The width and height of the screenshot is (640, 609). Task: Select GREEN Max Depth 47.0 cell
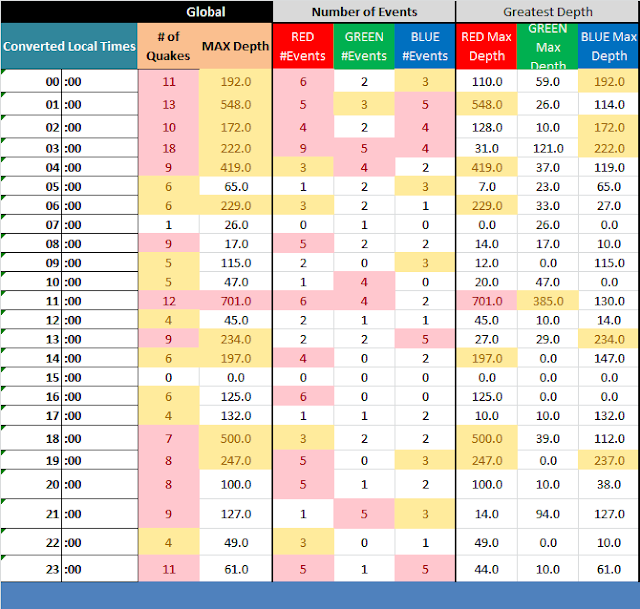pos(548,282)
